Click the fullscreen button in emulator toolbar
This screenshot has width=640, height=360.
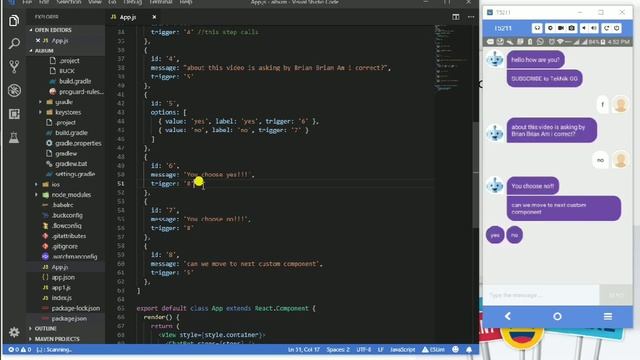(x=537, y=28)
